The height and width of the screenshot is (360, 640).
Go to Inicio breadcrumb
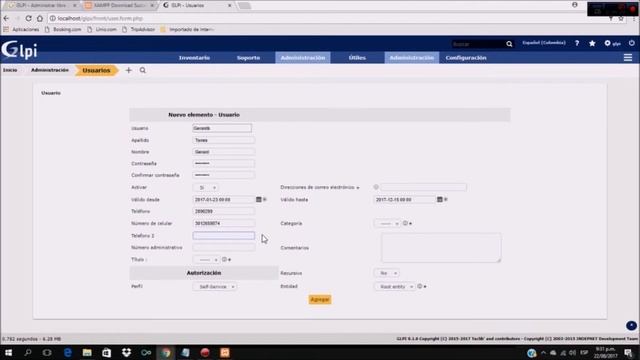click(x=10, y=70)
